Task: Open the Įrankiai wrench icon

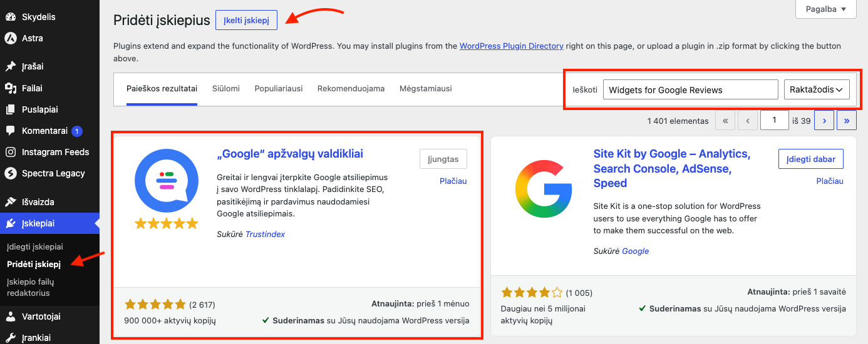Action: [x=11, y=338]
